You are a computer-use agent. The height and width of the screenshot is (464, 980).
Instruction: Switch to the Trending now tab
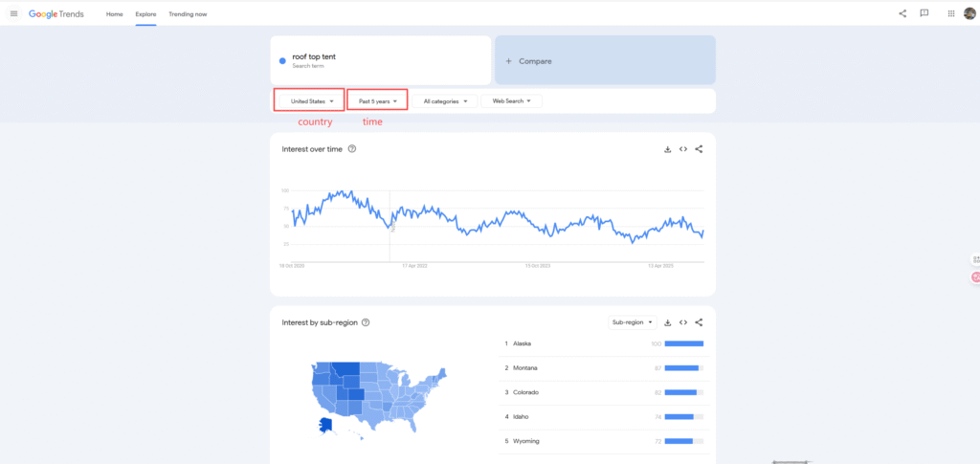[188, 14]
